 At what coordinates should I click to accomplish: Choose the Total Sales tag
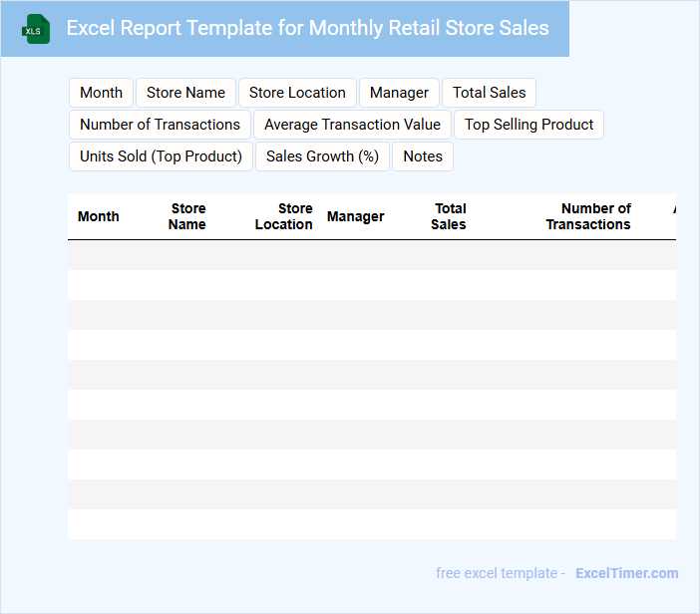489,93
